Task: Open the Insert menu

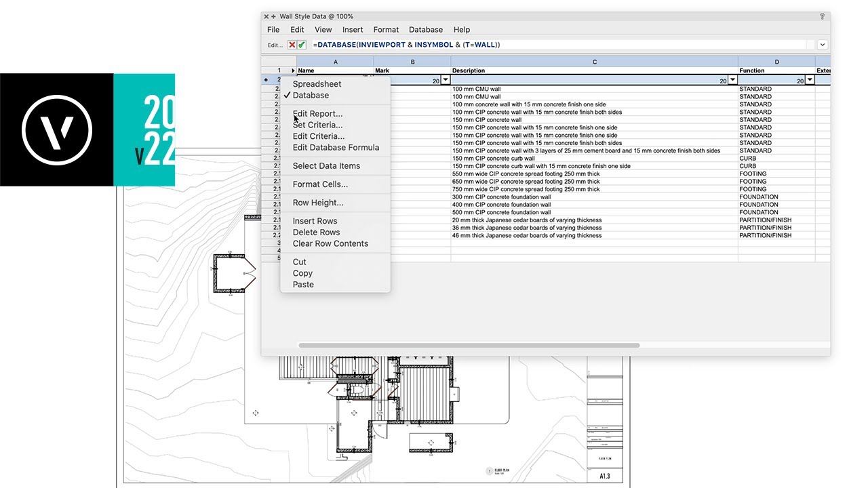Action: click(x=353, y=30)
